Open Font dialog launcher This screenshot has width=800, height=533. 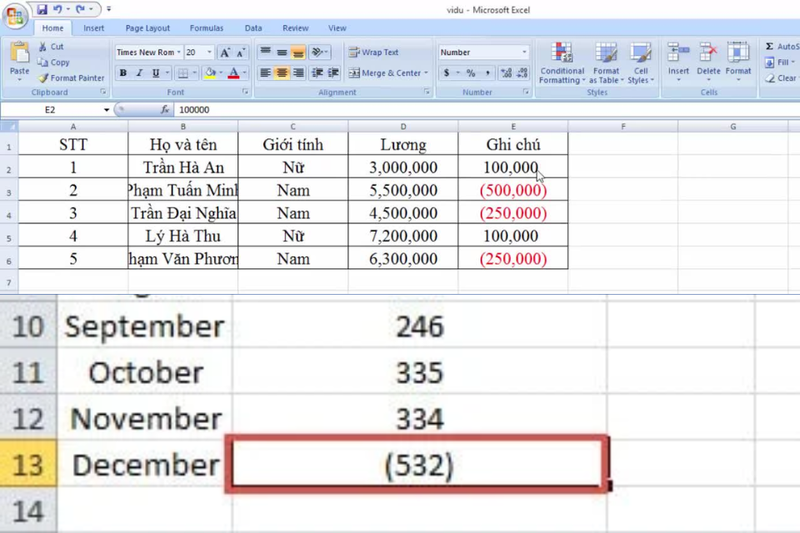tap(245, 92)
